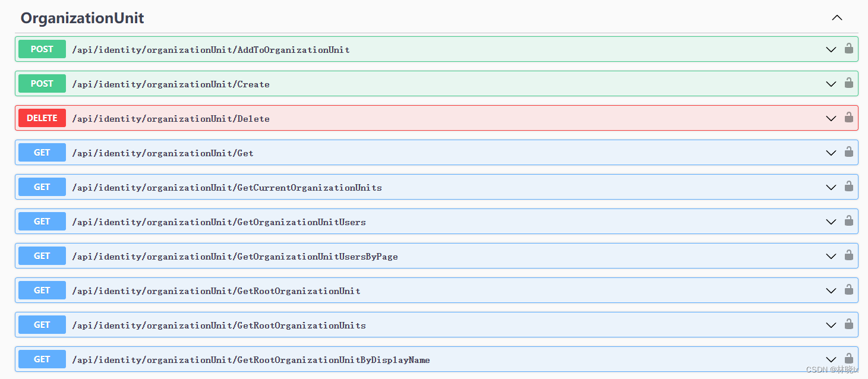Click the OrganizationUnit section heading

click(83, 18)
